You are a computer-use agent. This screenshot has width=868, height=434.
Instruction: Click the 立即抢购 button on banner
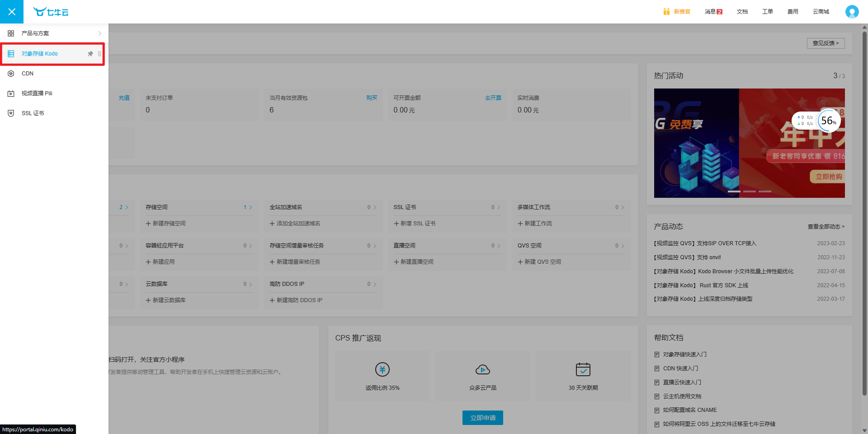pos(828,177)
